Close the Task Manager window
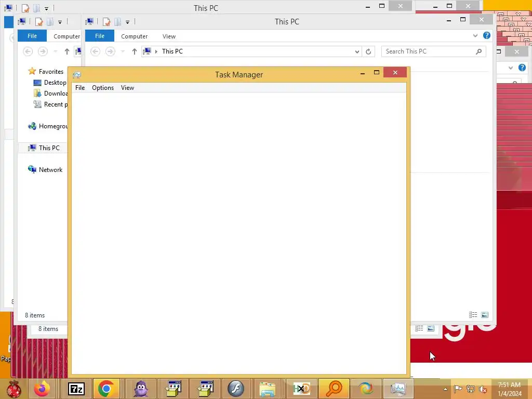 tap(395, 73)
